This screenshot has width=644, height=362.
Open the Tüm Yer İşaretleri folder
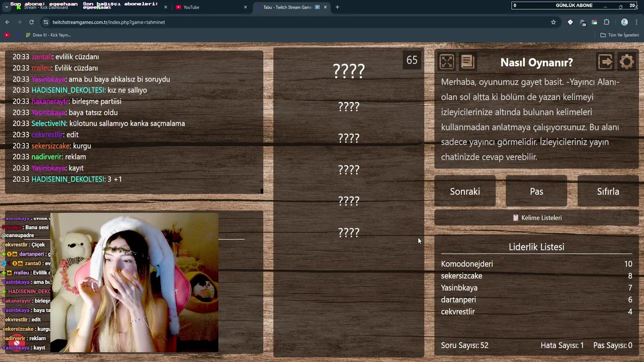[620, 35]
